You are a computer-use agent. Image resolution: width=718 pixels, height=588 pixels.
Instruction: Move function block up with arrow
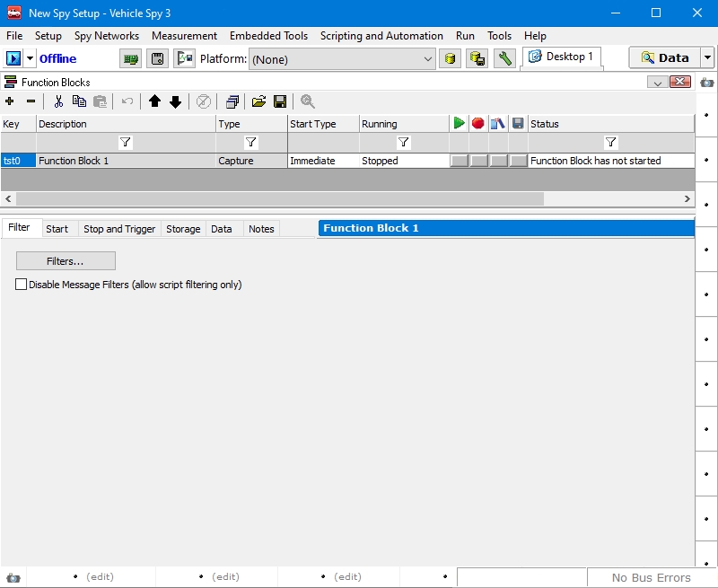154,101
